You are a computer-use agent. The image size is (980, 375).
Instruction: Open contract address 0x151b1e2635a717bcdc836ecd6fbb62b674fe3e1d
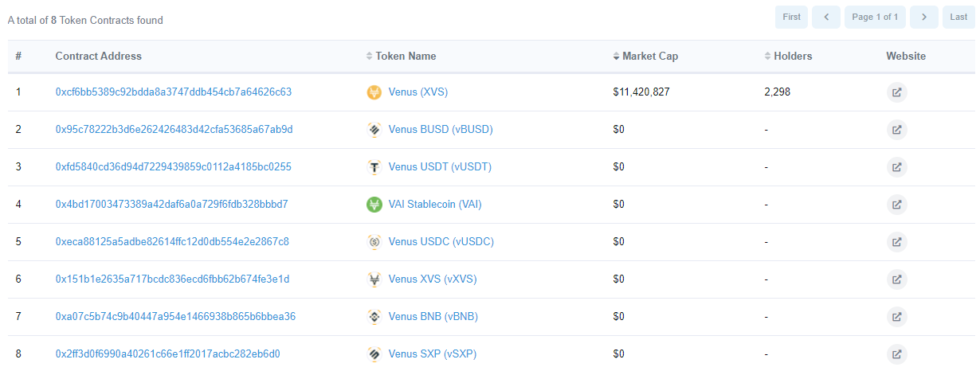pyautogui.click(x=173, y=279)
